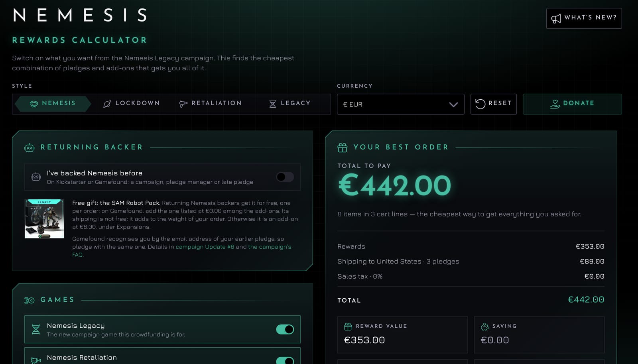Switch to the Legacy style tab
Screen dimensions: 638x364
[290, 104]
